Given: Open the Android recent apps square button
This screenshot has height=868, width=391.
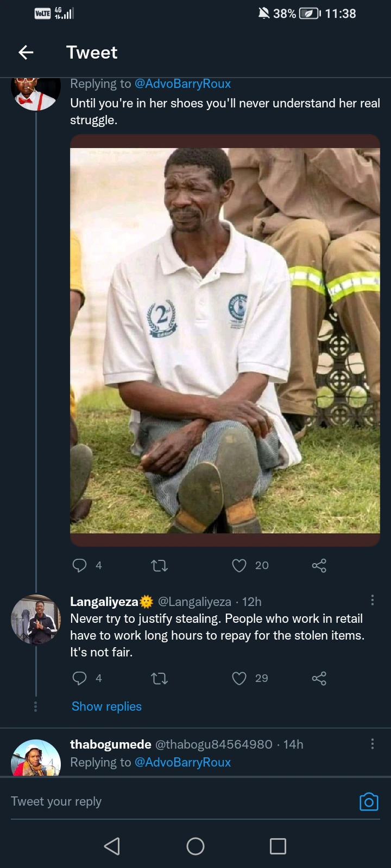Looking at the screenshot, I should click(278, 846).
